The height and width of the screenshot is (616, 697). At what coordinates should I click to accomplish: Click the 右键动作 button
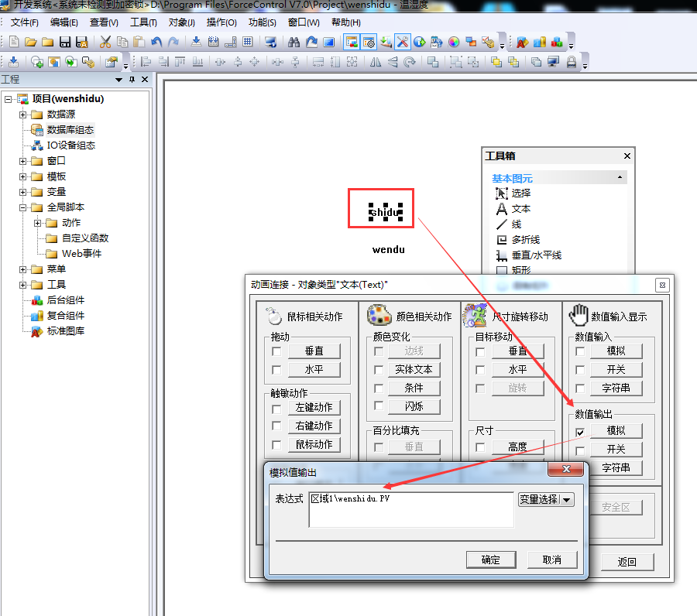tap(314, 426)
